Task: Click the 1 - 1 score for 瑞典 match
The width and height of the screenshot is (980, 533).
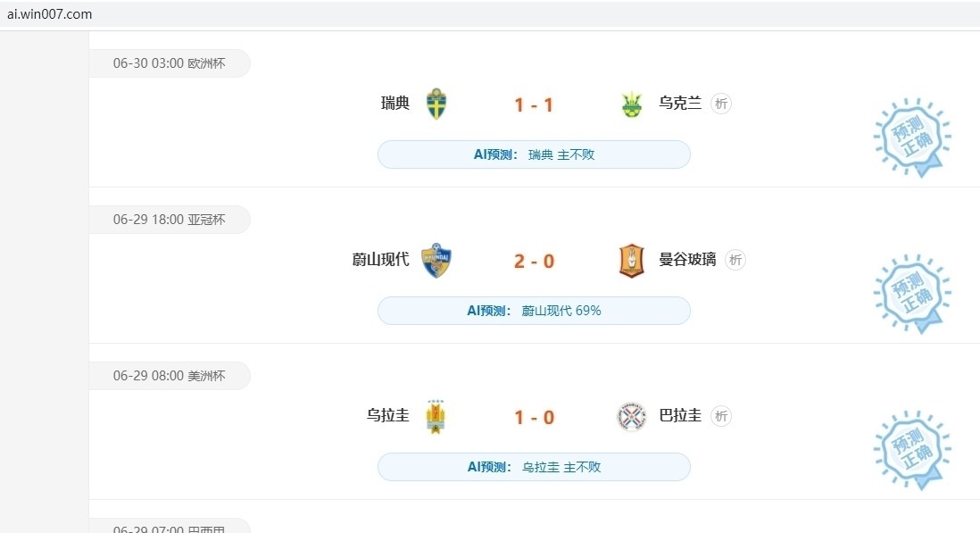Action: coord(534,104)
